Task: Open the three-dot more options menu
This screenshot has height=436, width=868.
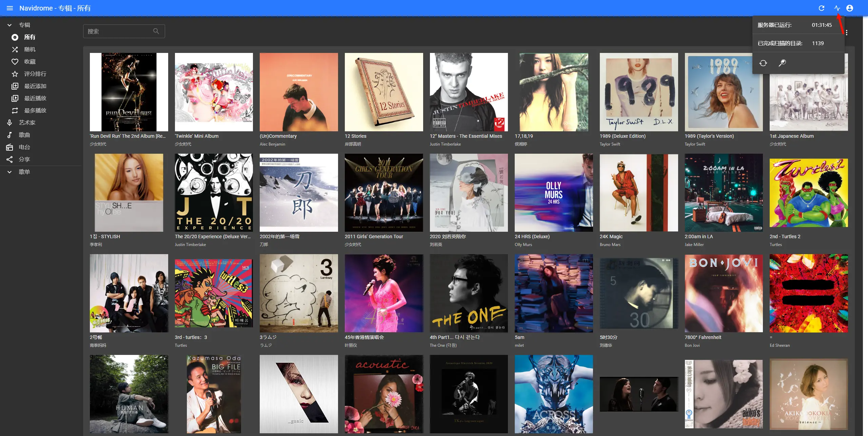Action: 847,33
